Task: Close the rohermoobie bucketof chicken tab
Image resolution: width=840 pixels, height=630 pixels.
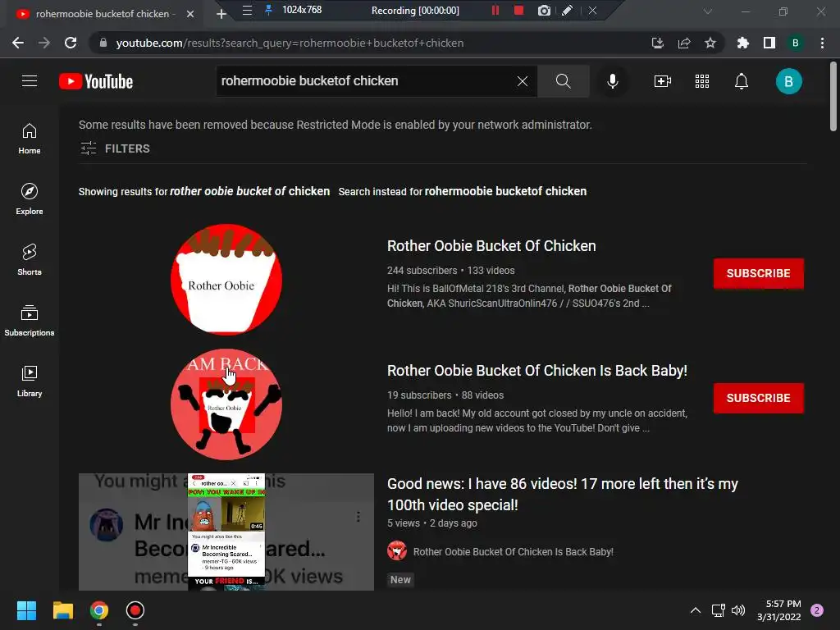Action: (x=190, y=14)
